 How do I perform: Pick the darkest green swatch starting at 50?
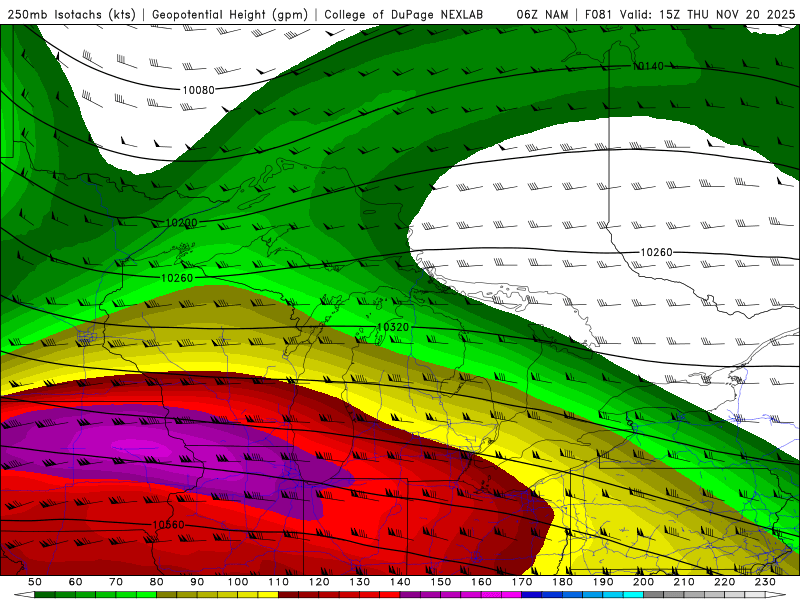point(45,595)
